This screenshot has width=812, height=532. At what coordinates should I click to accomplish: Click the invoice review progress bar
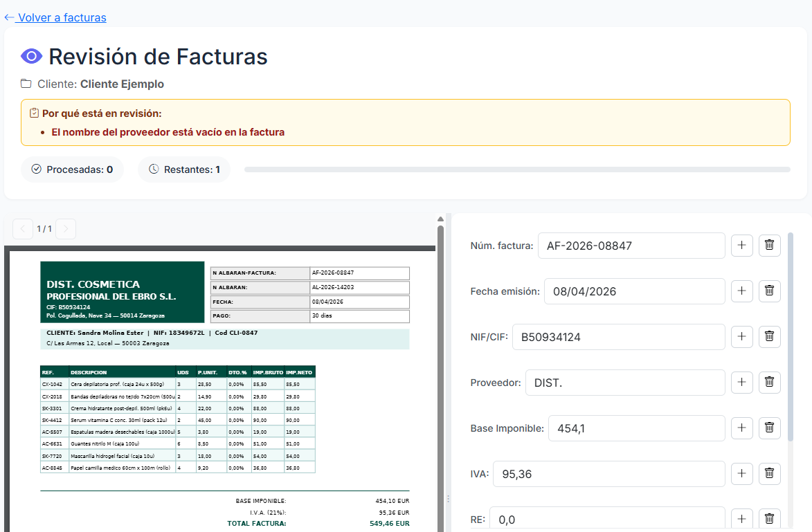(517, 169)
